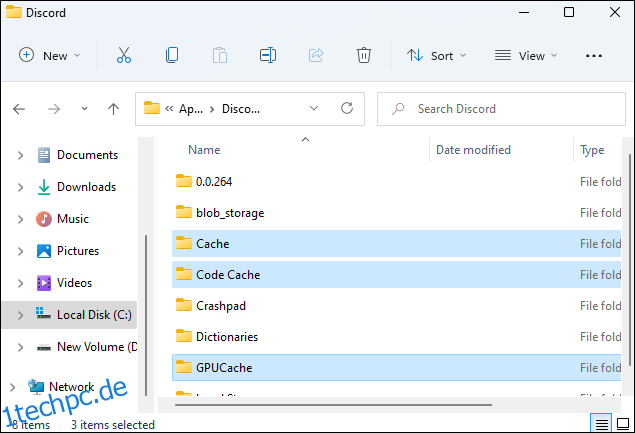Expand the Documents tree node

[20, 155]
